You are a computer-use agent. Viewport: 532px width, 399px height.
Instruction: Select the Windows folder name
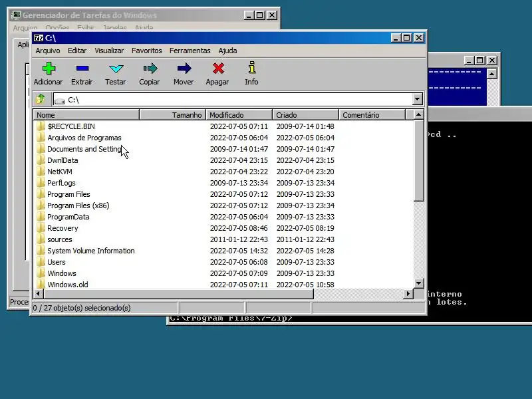pyautogui.click(x=62, y=273)
